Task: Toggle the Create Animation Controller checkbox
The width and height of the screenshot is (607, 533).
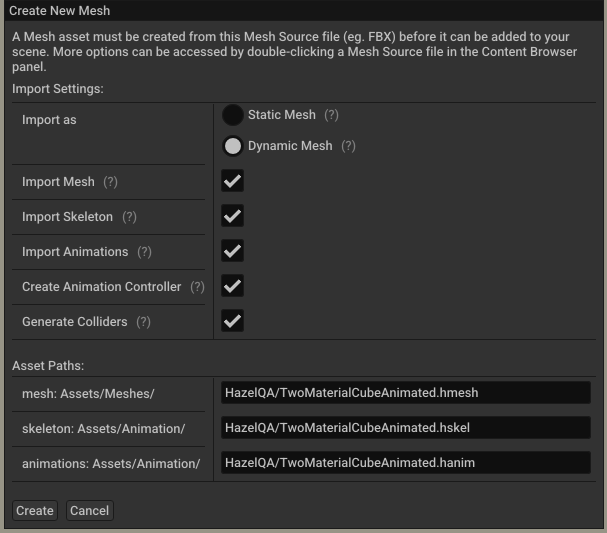Action: coord(233,286)
